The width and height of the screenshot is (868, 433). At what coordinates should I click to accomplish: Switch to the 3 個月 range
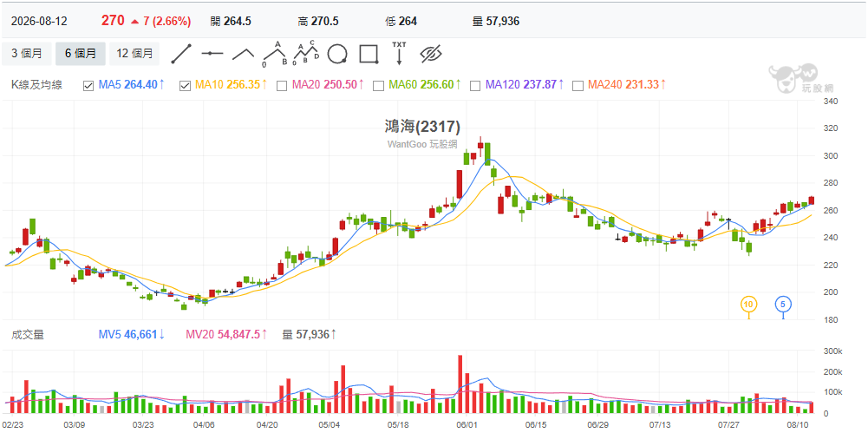pyautogui.click(x=27, y=54)
